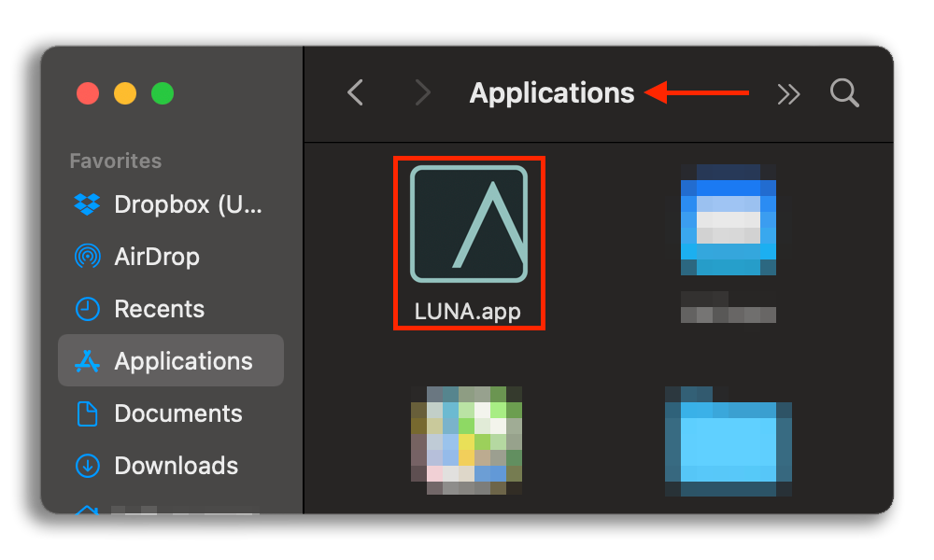The width and height of the screenshot is (934, 560).
Task: Open Documents in the sidebar
Action: 171,413
